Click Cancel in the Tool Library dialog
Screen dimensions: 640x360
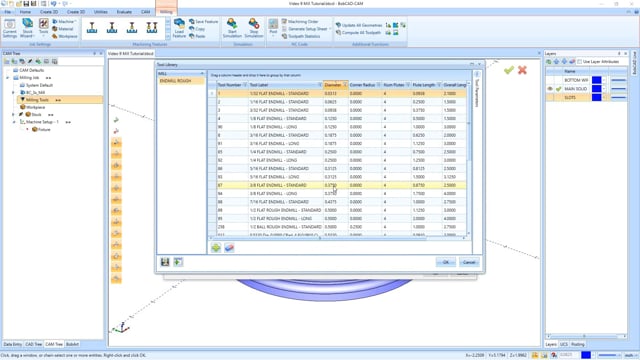point(469,262)
